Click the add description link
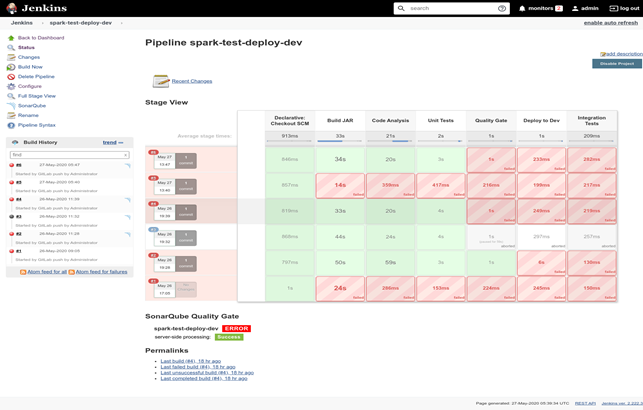The width and height of the screenshot is (643, 410). point(624,54)
